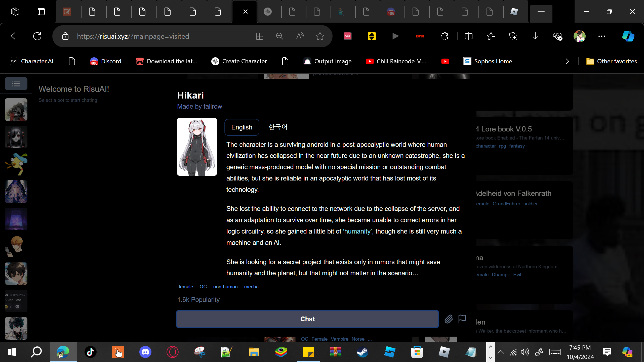Click the browser Back arrow
This screenshot has height=362, width=644.
pos(15,36)
